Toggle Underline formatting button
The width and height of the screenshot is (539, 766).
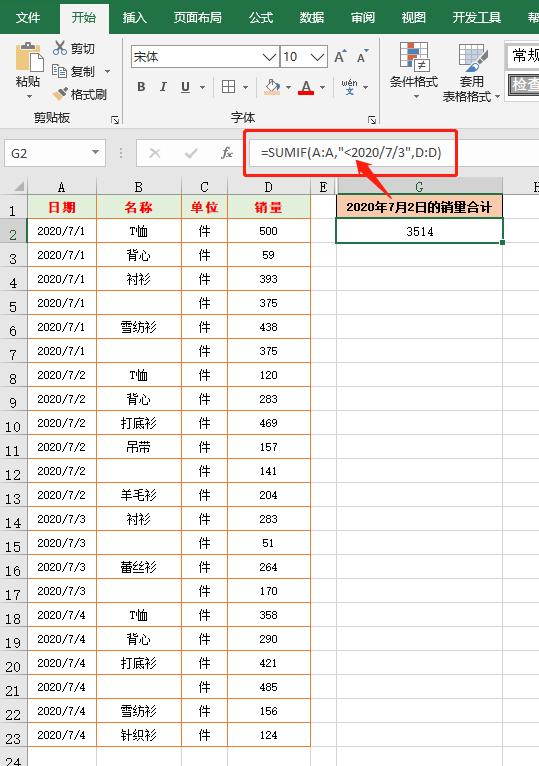pos(185,87)
